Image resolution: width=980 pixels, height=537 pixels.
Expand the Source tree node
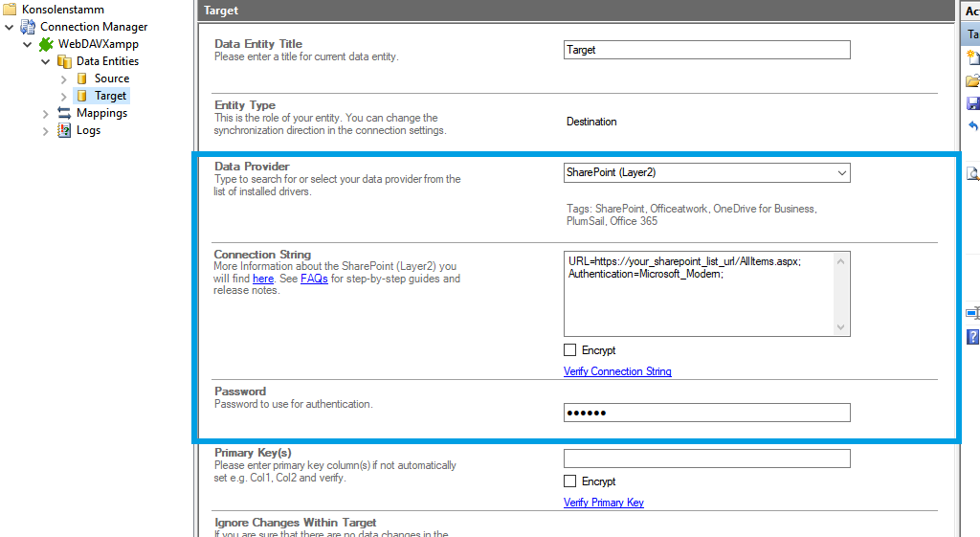click(x=64, y=79)
